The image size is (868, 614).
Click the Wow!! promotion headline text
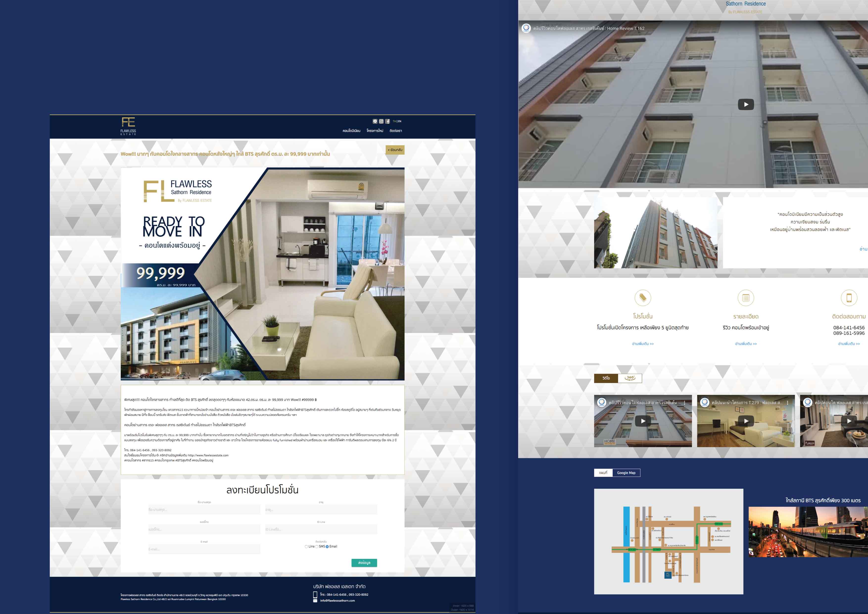pyautogui.click(x=225, y=154)
